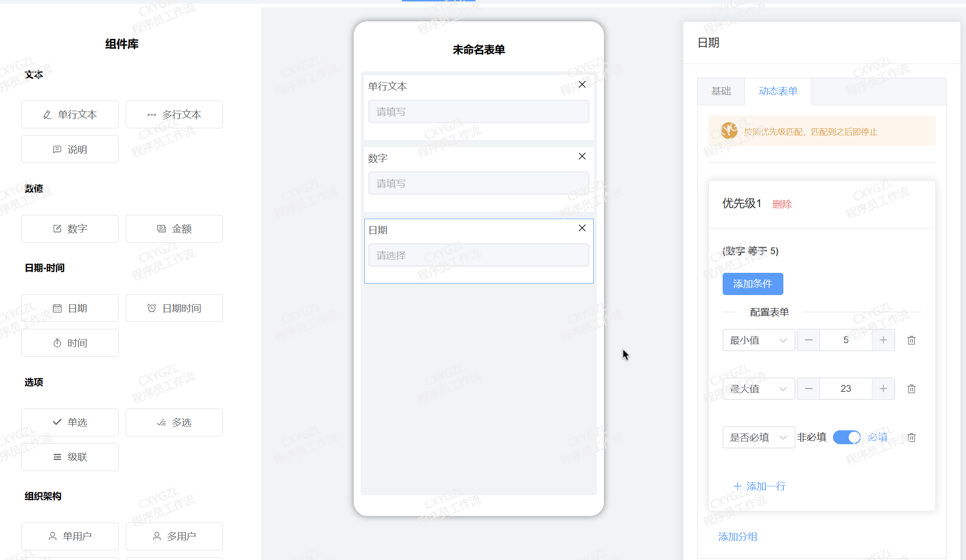Click 添加条件 button in priority section
The height and width of the screenshot is (560, 966).
pos(752,283)
